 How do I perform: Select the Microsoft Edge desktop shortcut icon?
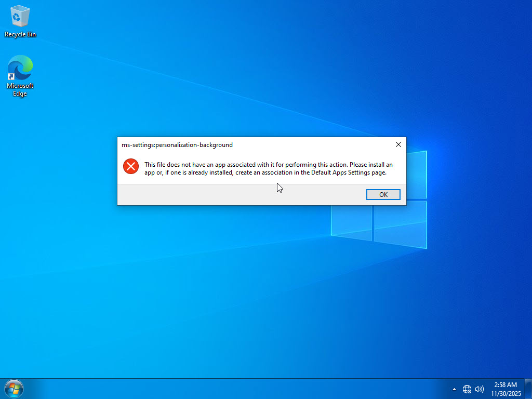(x=20, y=68)
